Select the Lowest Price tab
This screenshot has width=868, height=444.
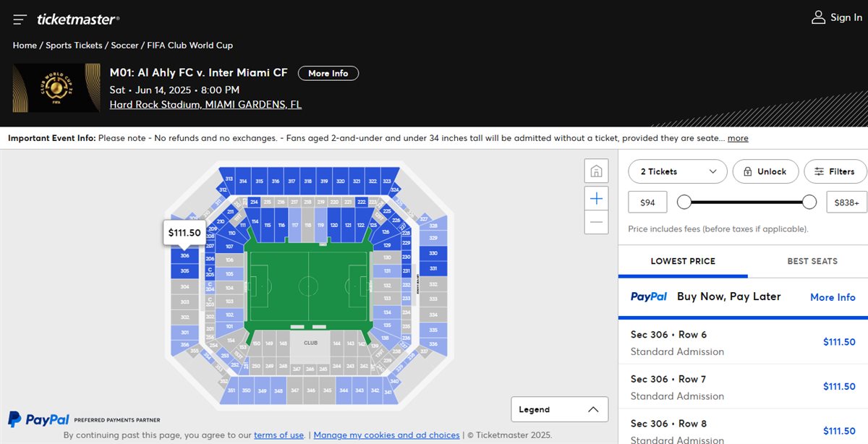(683, 261)
